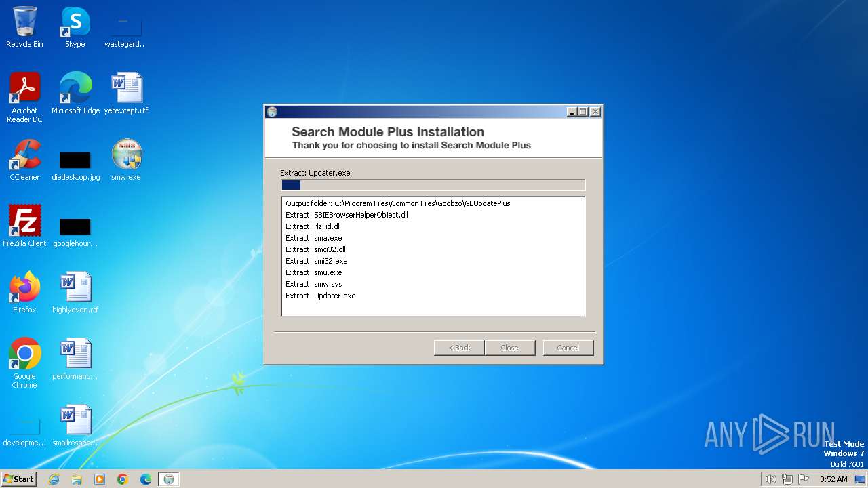Launch Firefox desktop shortcut

tap(24, 293)
